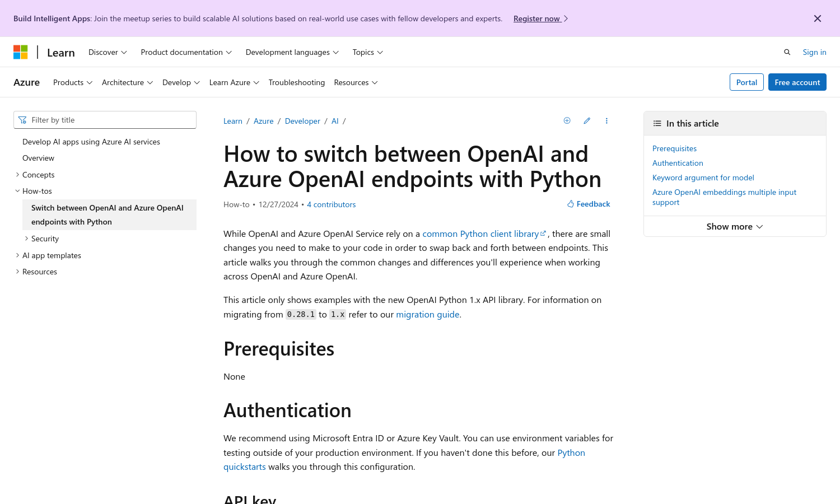Click the add to collection plus icon
The height and width of the screenshot is (504, 840).
click(x=567, y=121)
